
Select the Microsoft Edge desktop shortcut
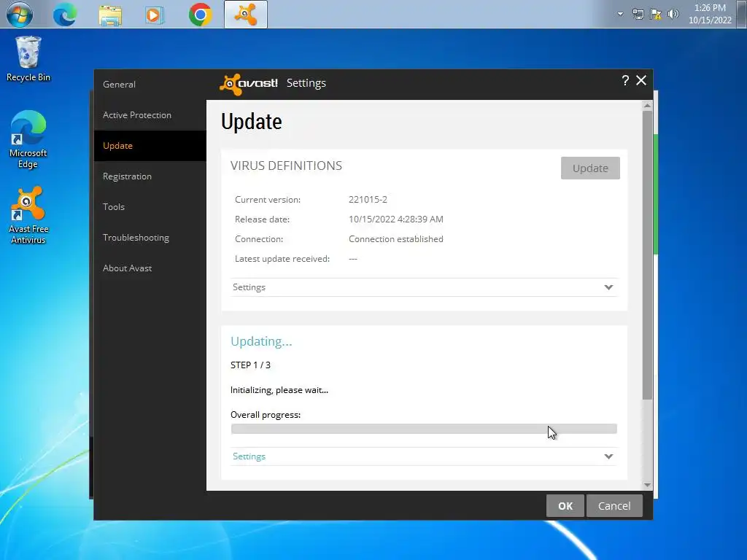[28, 139]
